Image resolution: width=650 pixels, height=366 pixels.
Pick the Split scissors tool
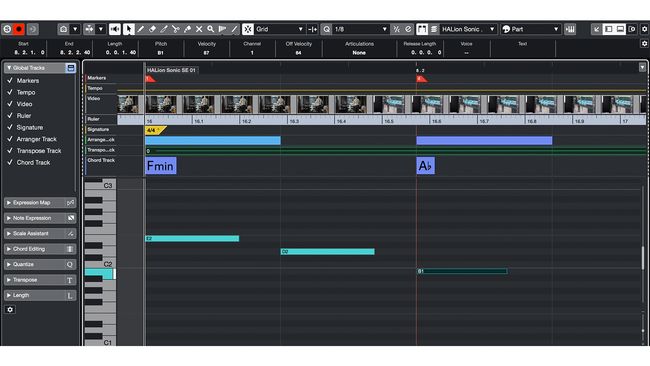(175, 29)
